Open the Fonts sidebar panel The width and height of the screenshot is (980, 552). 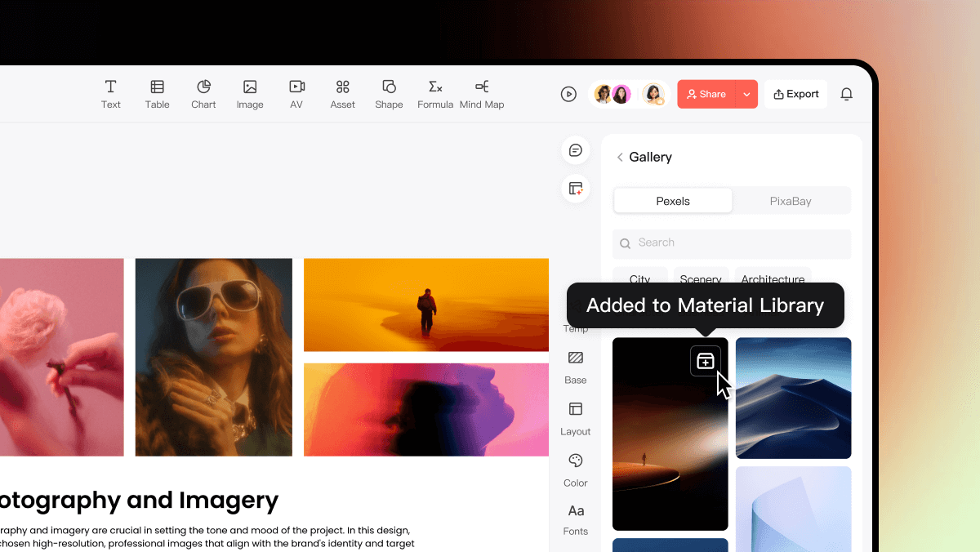[x=576, y=519]
